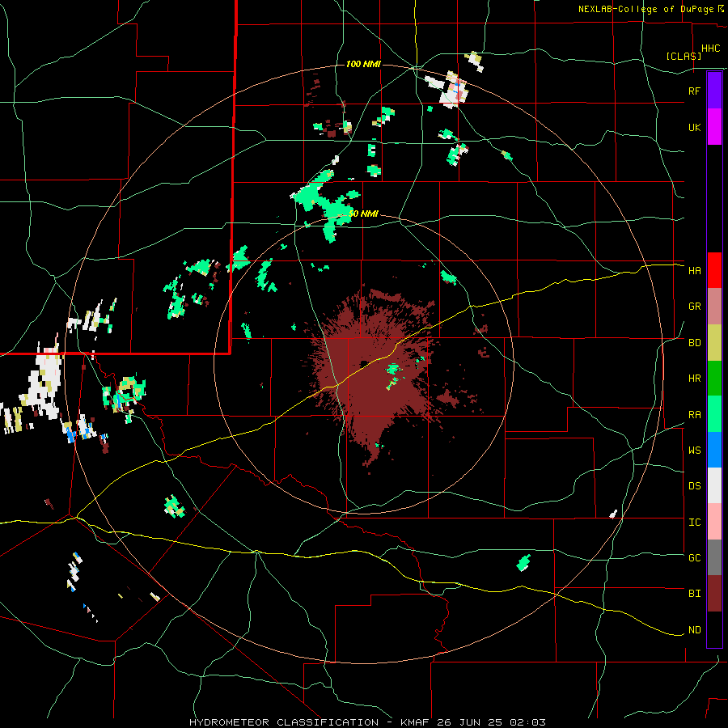728x728 pixels.
Task: Click the RA legend label
Action: point(694,415)
